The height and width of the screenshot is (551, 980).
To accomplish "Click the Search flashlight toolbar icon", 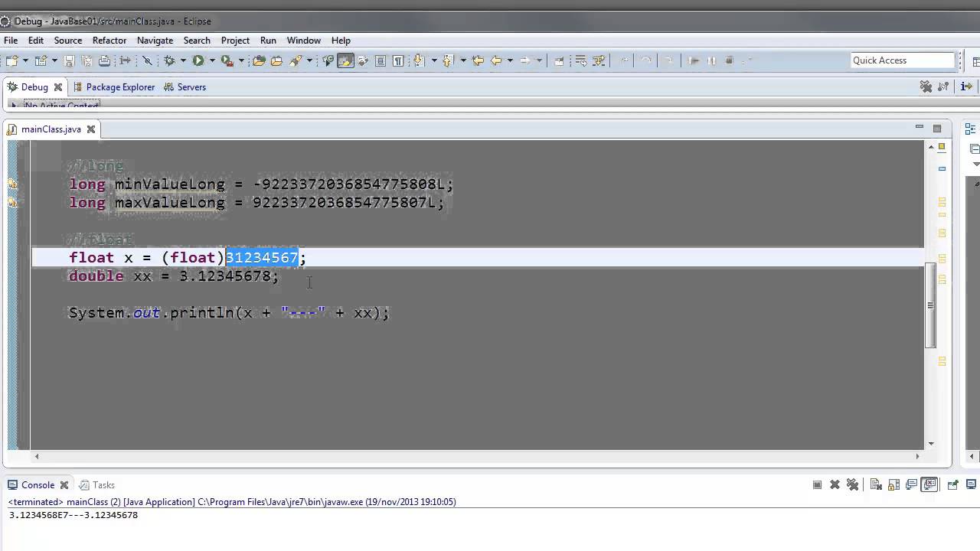I will point(296,60).
